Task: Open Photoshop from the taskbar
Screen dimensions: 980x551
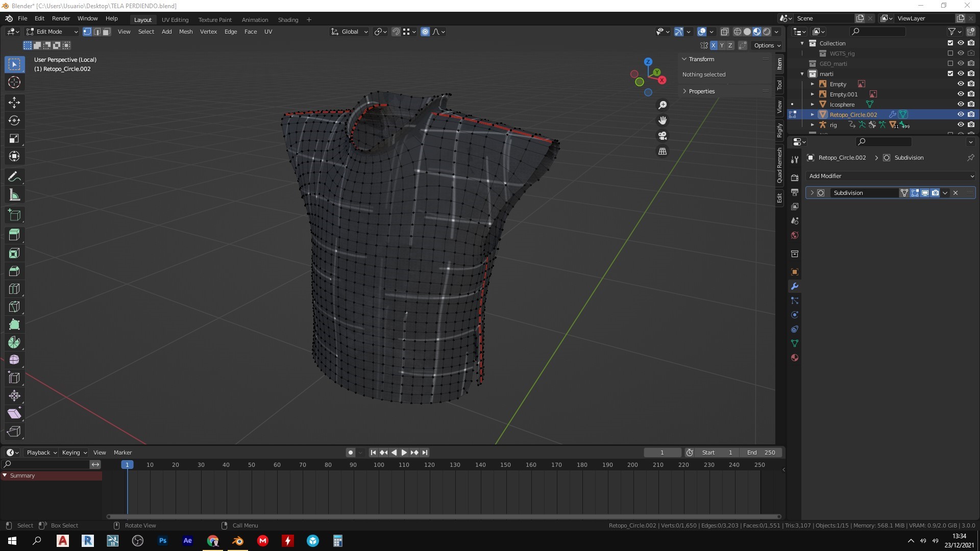Action: pos(163,541)
